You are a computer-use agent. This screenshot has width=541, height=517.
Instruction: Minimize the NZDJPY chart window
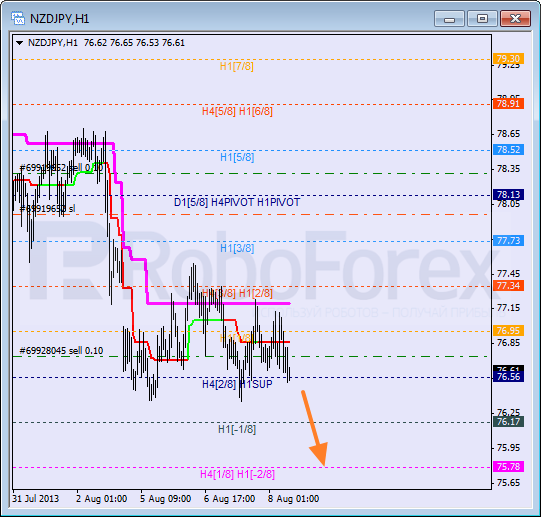click(450, 19)
